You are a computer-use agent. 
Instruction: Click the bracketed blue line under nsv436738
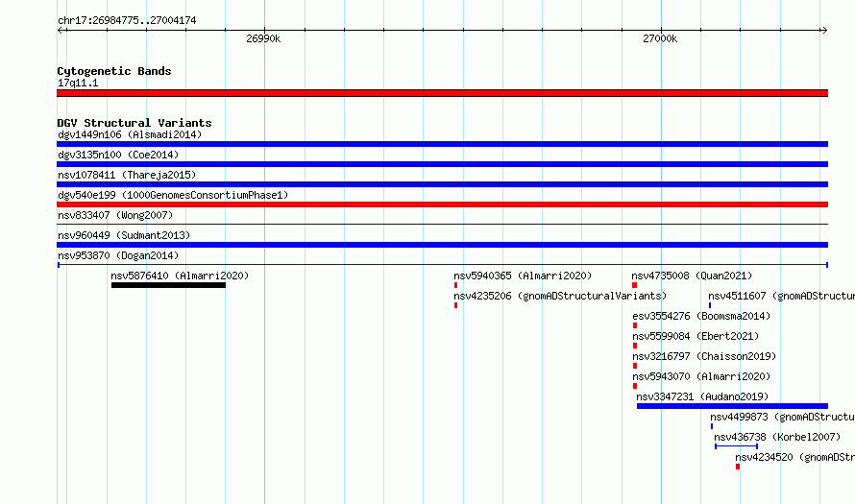[736, 446]
